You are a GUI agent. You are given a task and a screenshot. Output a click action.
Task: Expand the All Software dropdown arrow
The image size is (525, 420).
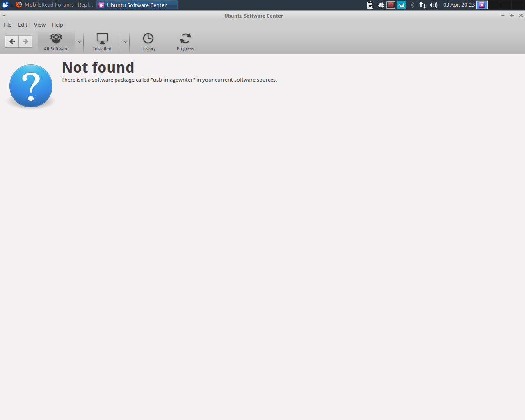pyautogui.click(x=79, y=42)
